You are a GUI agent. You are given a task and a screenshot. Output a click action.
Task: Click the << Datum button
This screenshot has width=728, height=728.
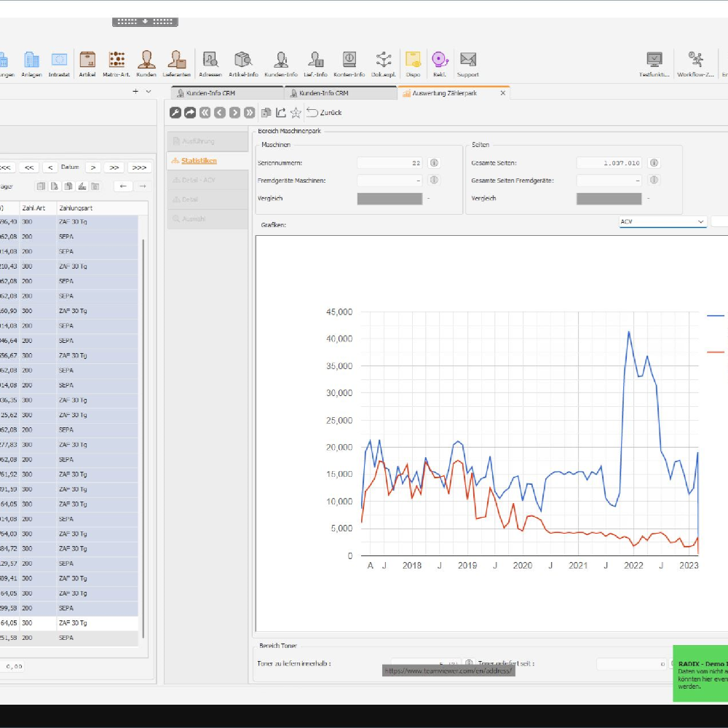(x=29, y=167)
